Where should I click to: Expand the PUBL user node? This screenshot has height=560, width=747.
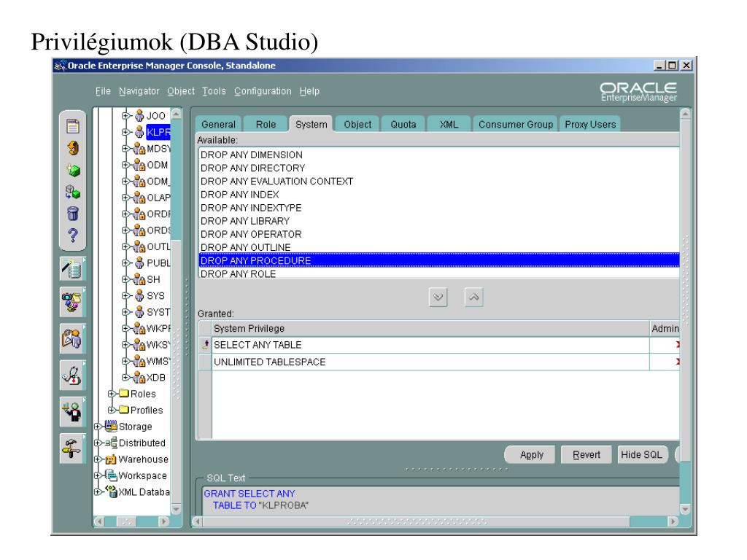pos(125,262)
